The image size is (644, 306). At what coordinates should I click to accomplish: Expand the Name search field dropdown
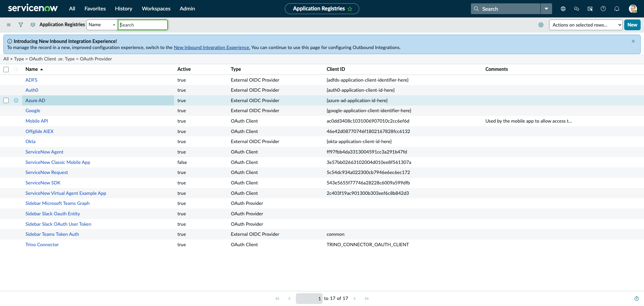[x=102, y=25]
